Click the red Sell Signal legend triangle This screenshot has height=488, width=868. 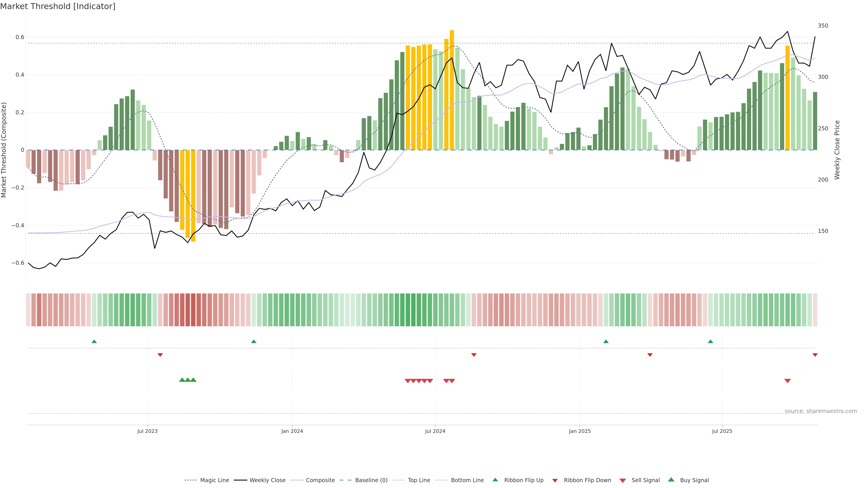click(x=622, y=481)
